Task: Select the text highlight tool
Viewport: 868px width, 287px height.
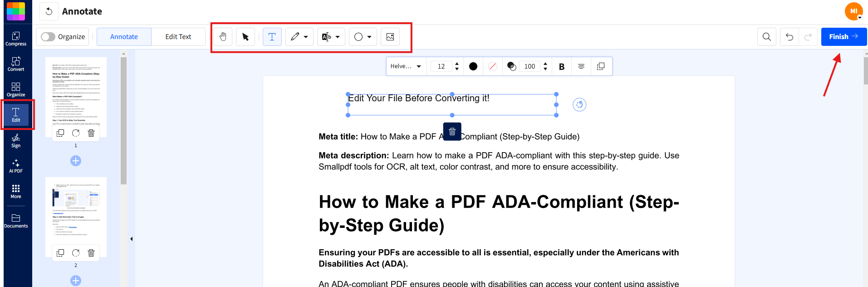Action: (327, 37)
